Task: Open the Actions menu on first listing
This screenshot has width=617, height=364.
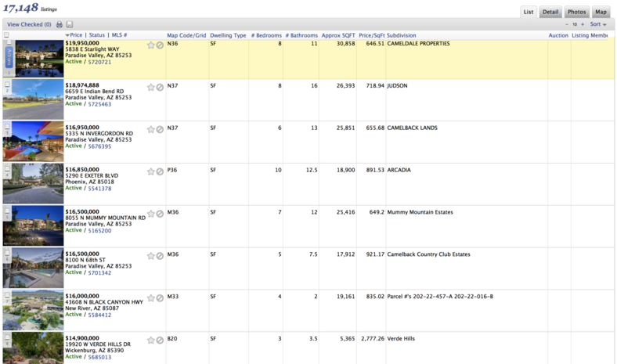Action: click(x=9, y=57)
